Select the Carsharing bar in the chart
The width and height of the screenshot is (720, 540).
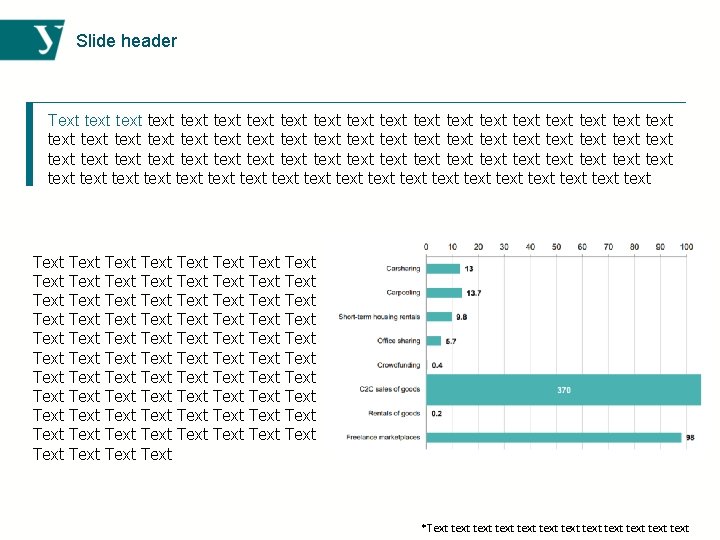[443, 269]
